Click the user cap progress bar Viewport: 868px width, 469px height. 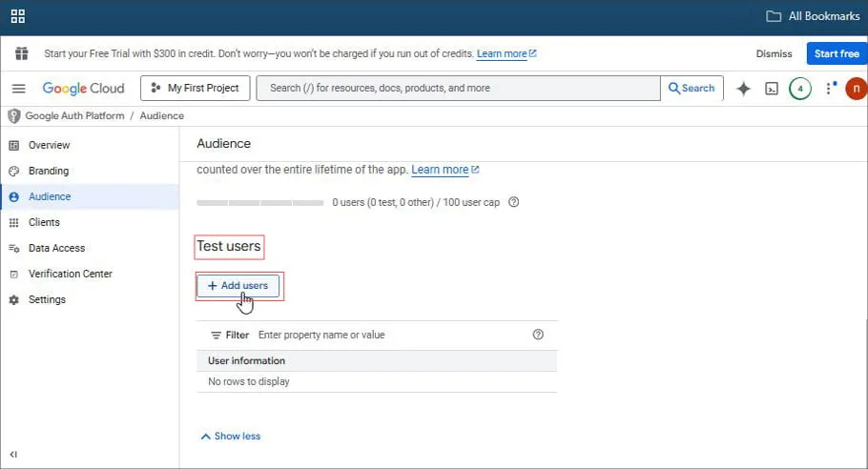[x=259, y=203]
